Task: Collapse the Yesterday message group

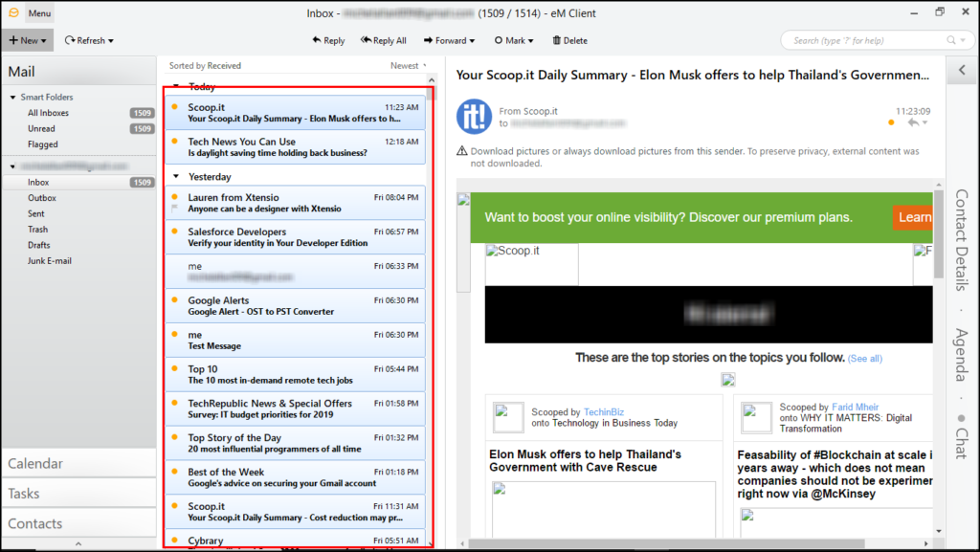Action: click(x=176, y=177)
